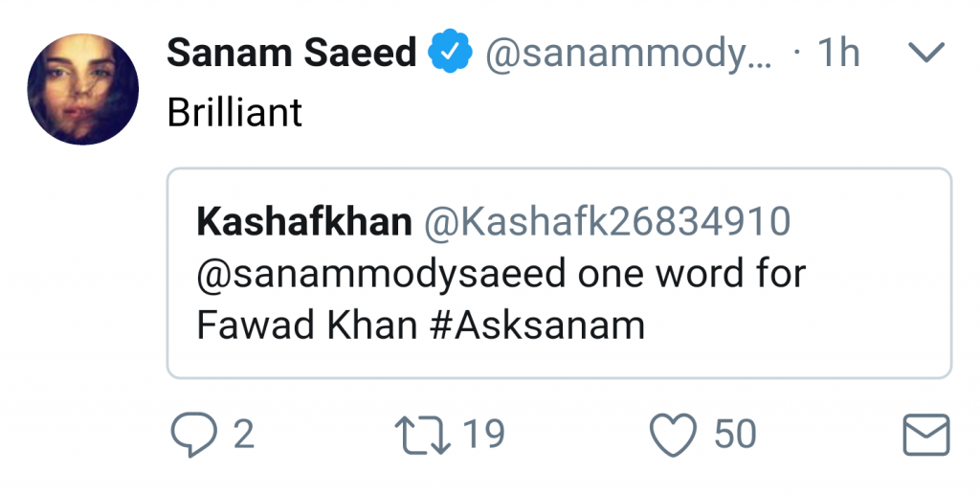Click Sanam Saeed display name
Screen dimensions: 980x494
[x=291, y=52]
